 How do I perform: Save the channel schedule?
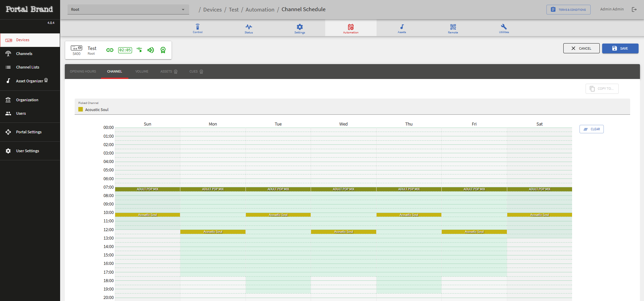point(620,48)
